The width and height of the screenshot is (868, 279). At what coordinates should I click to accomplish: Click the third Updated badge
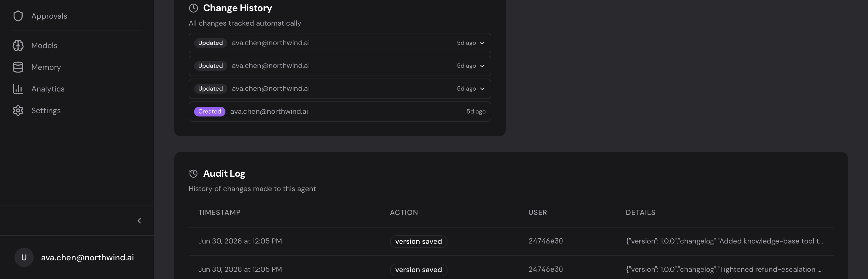[x=210, y=88]
